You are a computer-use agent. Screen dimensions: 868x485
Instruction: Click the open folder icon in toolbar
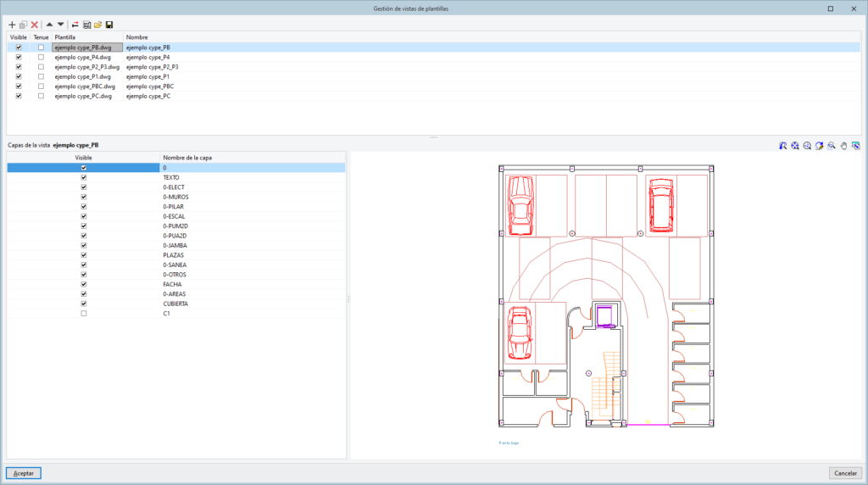tap(97, 25)
